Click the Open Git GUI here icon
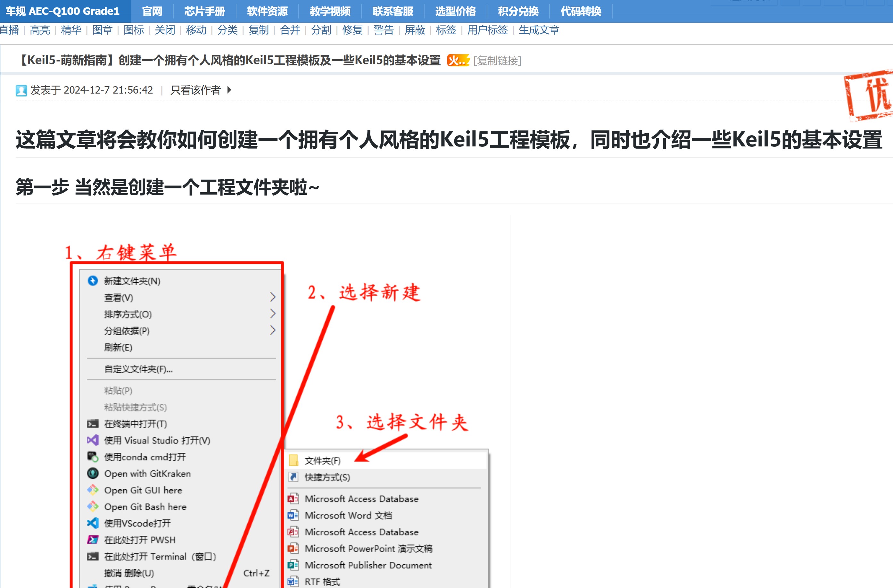The image size is (893, 588). click(x=93, y=490)
